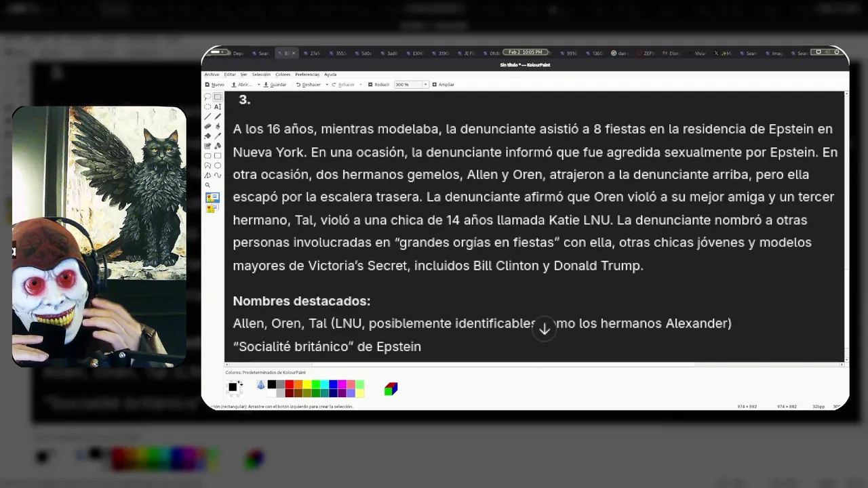868x488 pixels.
Task: Expand the Abrir recent files arrow
Action: point(258,85)
